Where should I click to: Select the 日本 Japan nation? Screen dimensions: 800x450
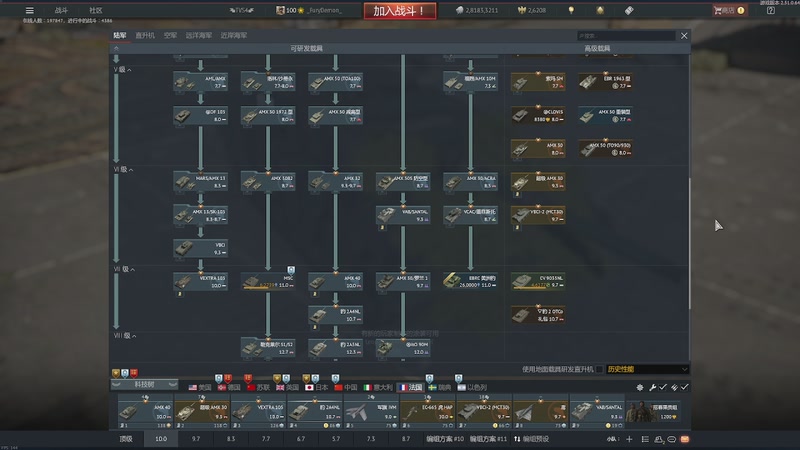[x=316, y=388]
